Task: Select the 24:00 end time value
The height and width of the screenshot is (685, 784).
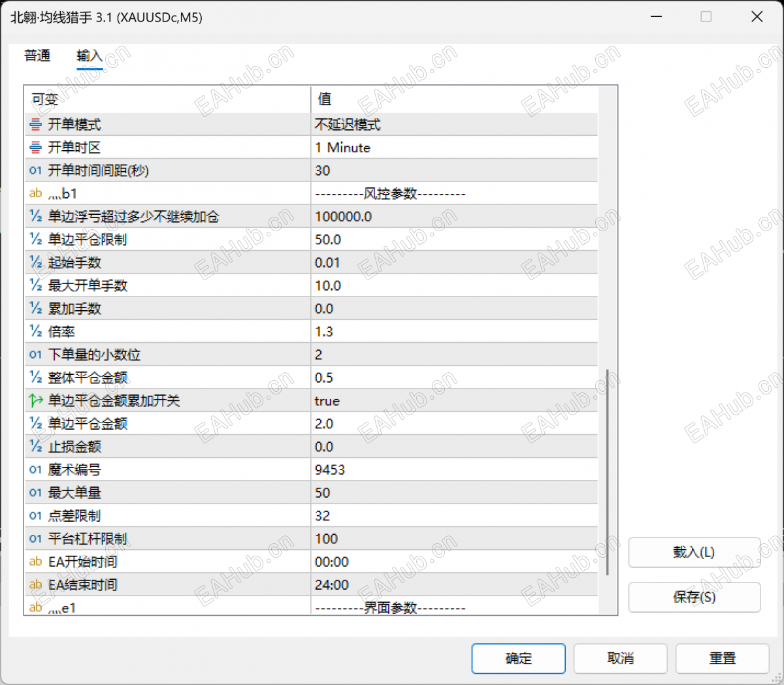Action: (x=454, y=585)
